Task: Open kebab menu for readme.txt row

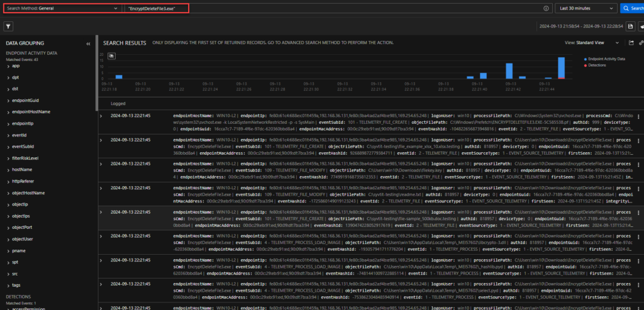Action: pos(638,189)
